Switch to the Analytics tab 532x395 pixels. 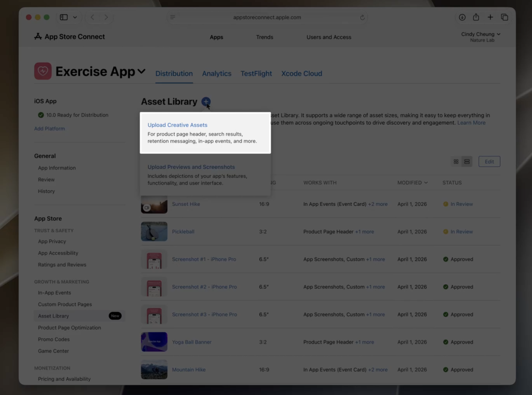(x=217, y=74)
